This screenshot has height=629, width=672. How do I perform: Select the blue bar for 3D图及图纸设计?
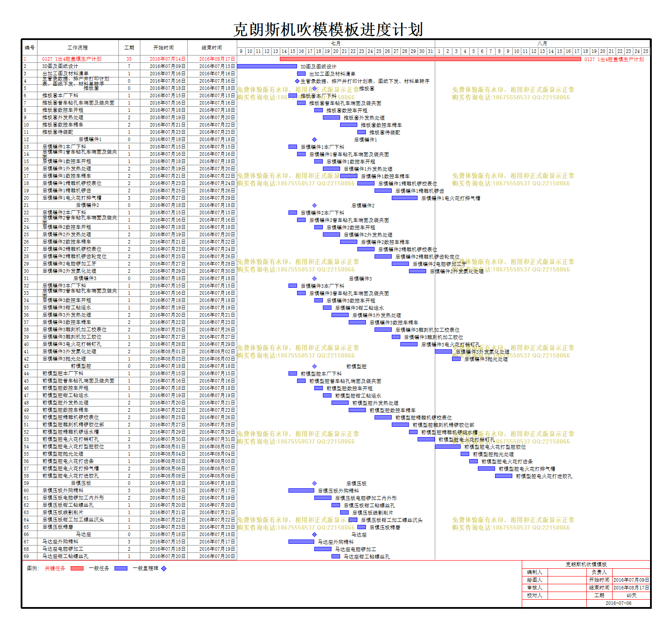click(267, 66)
